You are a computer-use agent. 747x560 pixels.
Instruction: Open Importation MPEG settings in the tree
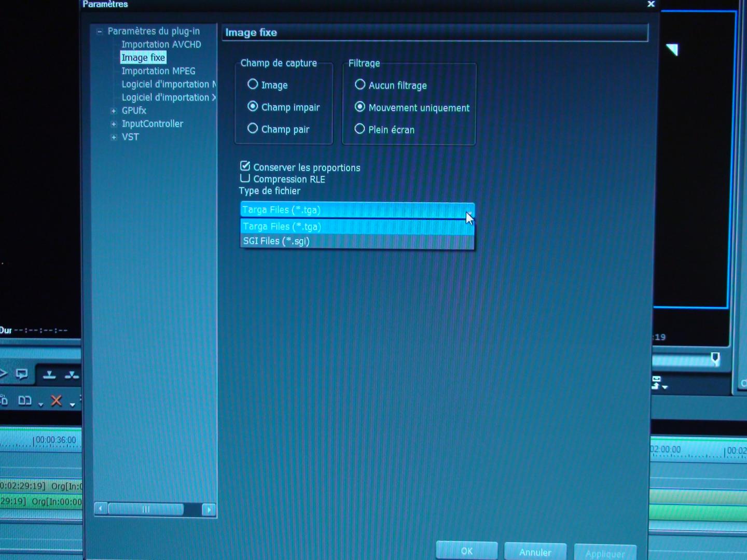point(159,71)
